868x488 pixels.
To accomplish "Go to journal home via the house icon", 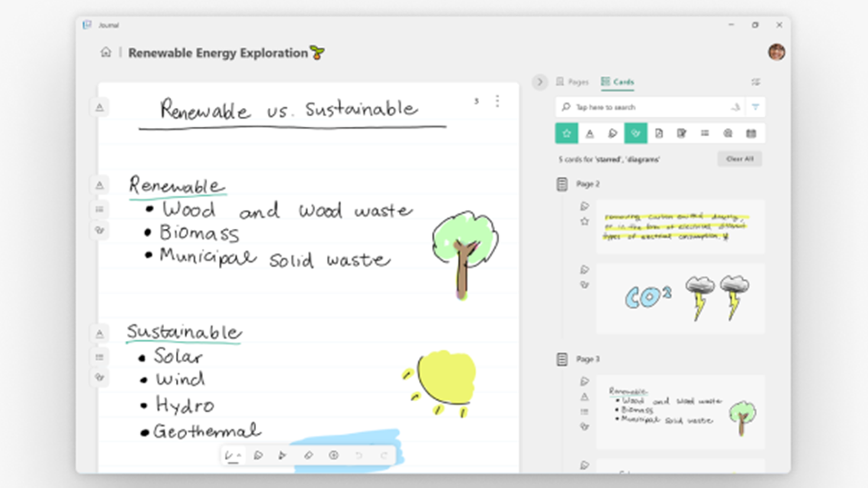I will [x=106, y=52].
